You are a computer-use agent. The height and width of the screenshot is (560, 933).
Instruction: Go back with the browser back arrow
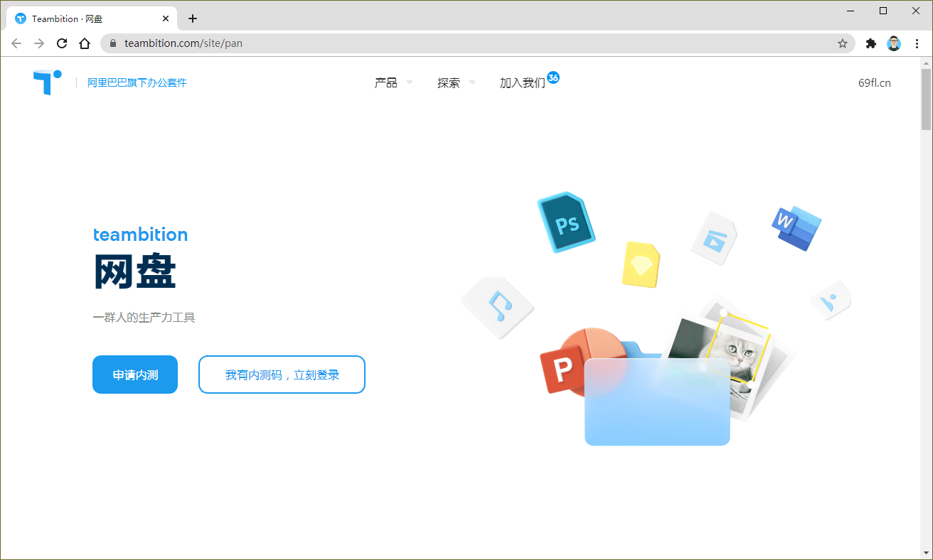[16, 43]
